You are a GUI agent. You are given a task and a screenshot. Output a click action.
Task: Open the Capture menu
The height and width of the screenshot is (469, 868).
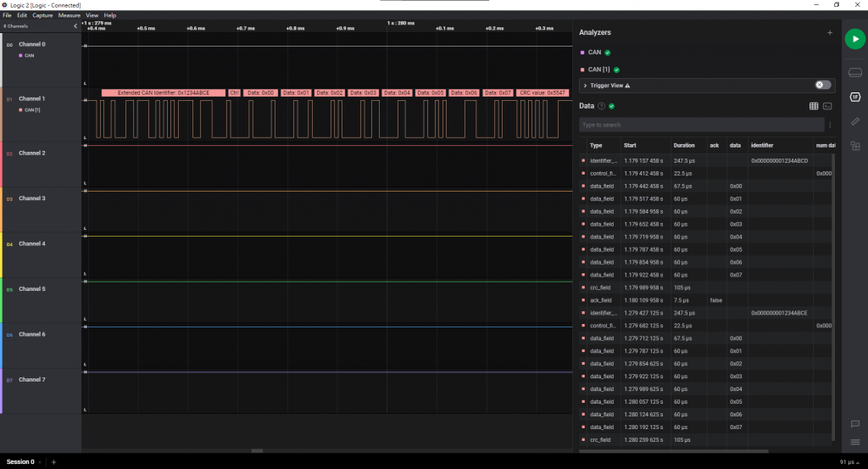coord(42,15)
